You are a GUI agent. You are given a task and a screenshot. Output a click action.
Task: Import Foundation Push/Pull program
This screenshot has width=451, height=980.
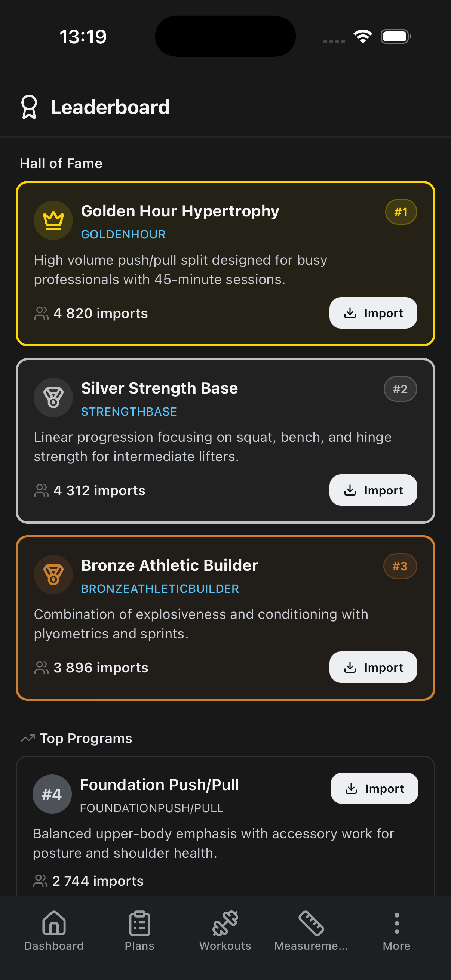pos(374,788)
